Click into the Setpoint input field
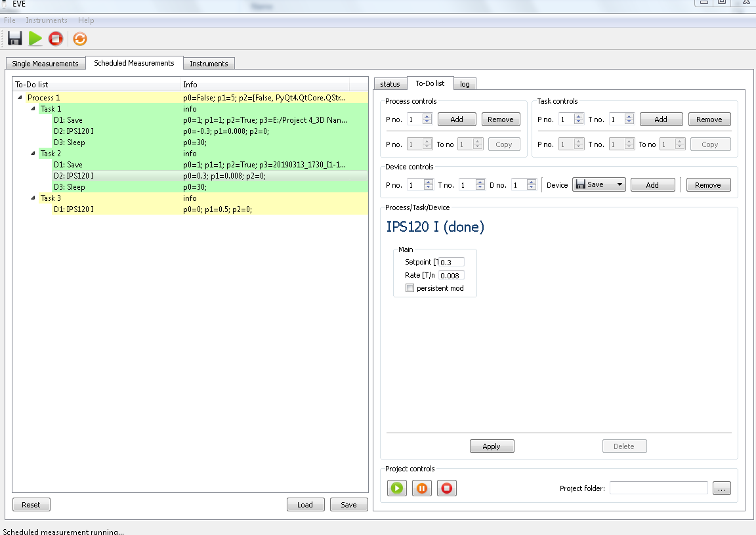Viewport: 756px width, 535px height. [x=451, y=263]
